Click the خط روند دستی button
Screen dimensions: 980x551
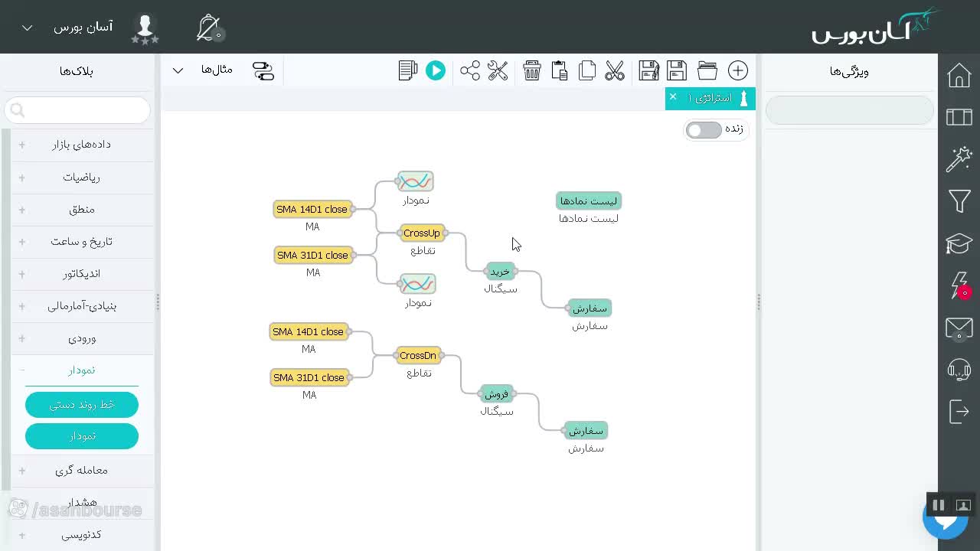tap(82, 405)
